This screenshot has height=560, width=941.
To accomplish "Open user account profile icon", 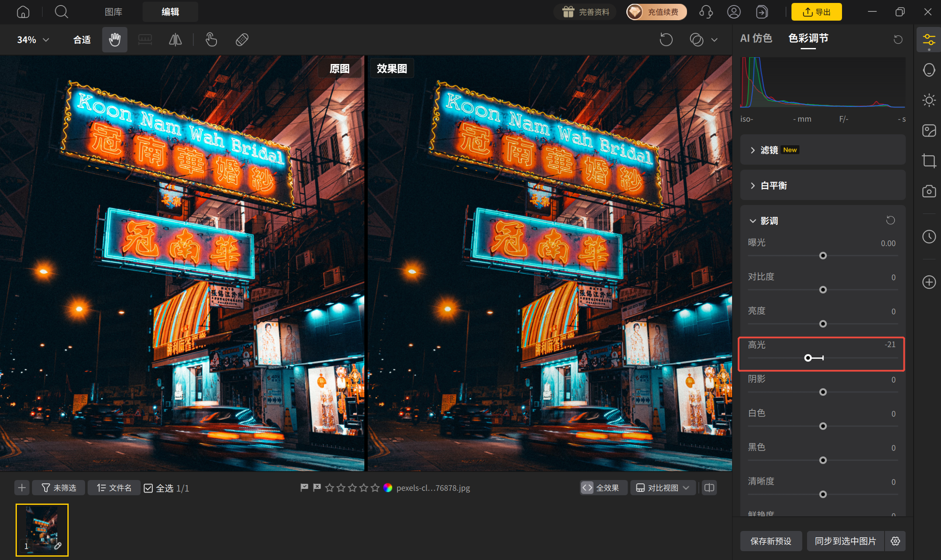I will (x=734, y=12).
